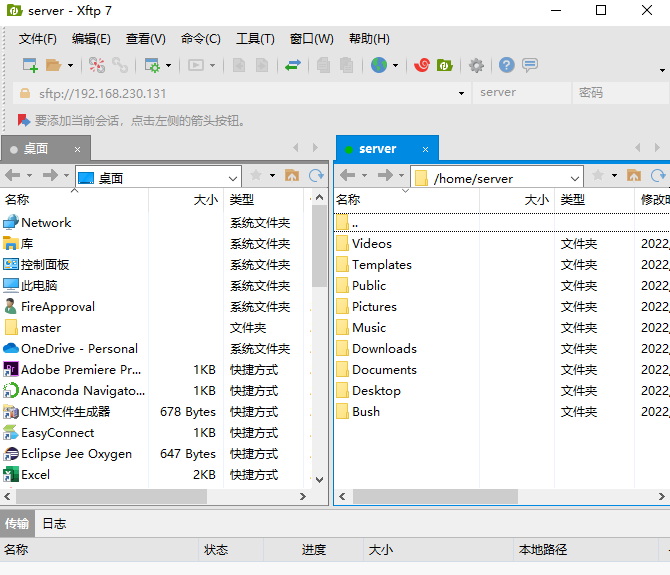Image resolution: width=670 pixels, height=575 pixels.
Task: Select the Downloads folder in remote pane
Action: 384,349
